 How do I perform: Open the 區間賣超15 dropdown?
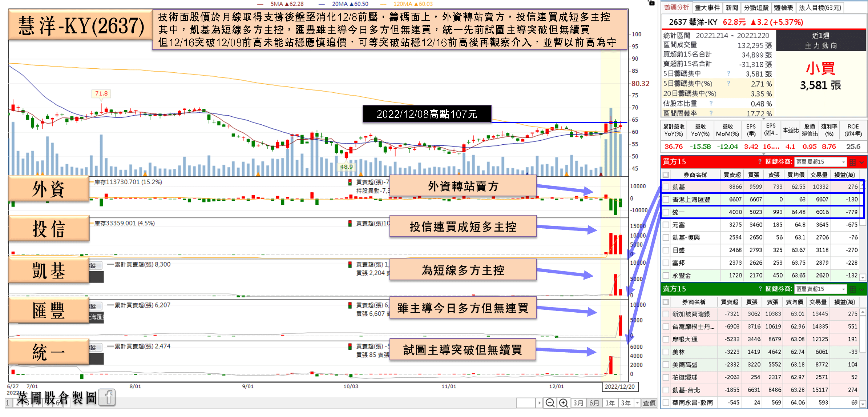click(820, 289)
